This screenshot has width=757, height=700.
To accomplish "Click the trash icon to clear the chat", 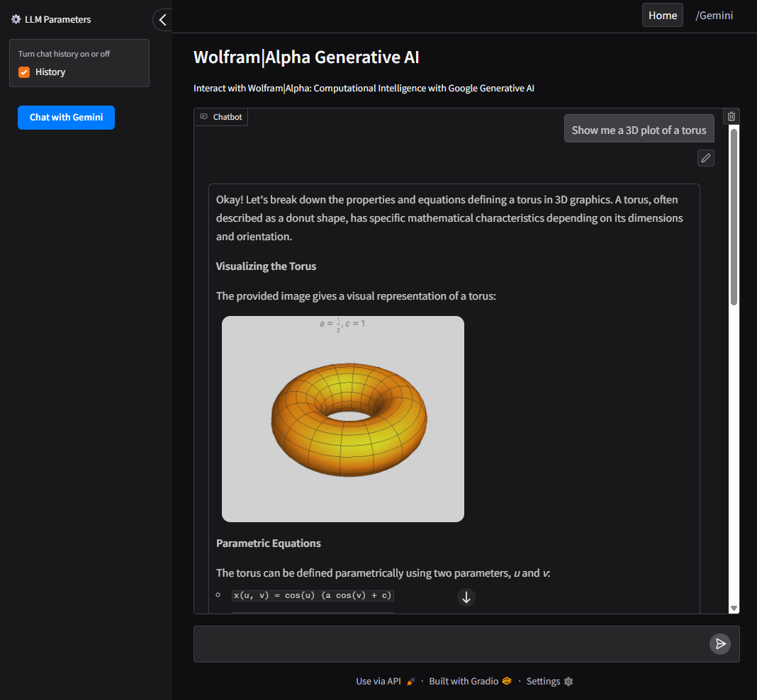I will (731, 115).
